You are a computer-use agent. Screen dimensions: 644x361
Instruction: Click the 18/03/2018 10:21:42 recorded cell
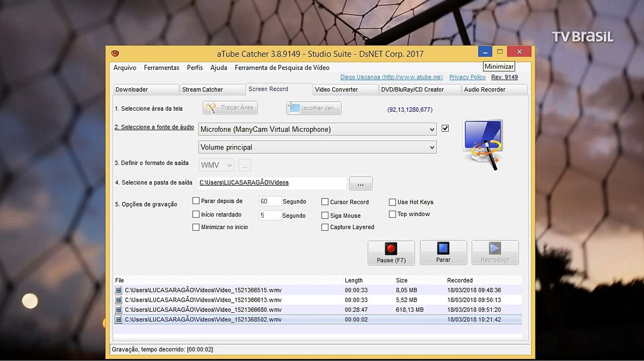click(474, 319)
